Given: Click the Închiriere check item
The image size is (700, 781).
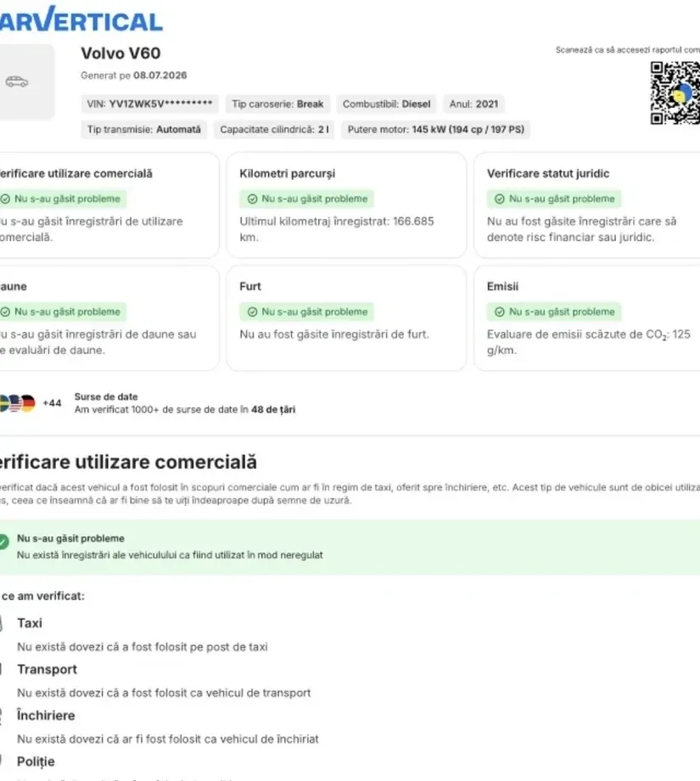Looking at the screenshot, I should point(47,716).
